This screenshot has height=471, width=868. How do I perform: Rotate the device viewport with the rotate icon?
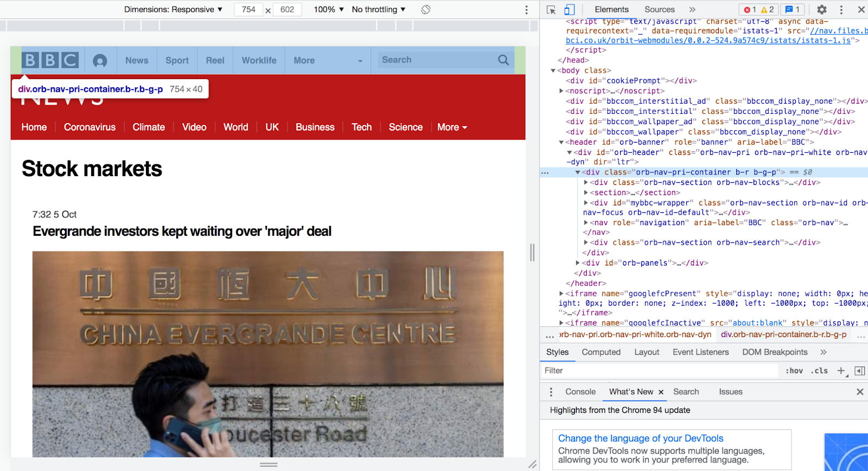[x=426, y=9]
